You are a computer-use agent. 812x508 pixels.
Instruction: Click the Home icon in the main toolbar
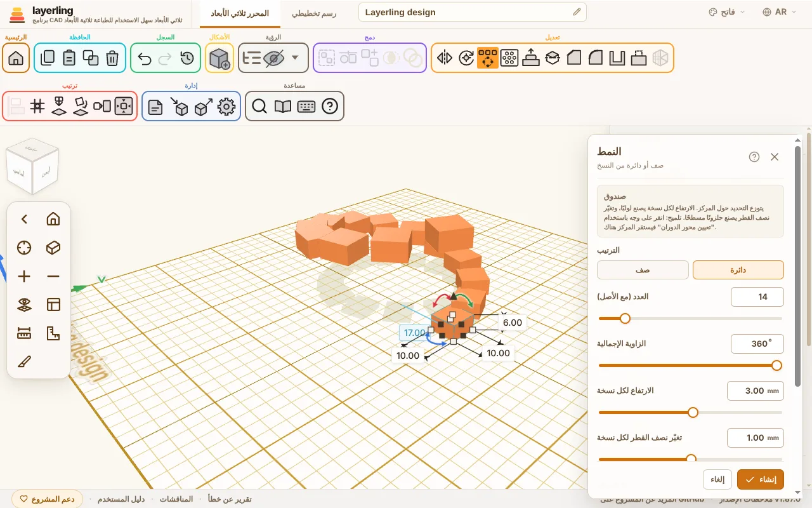16,58
